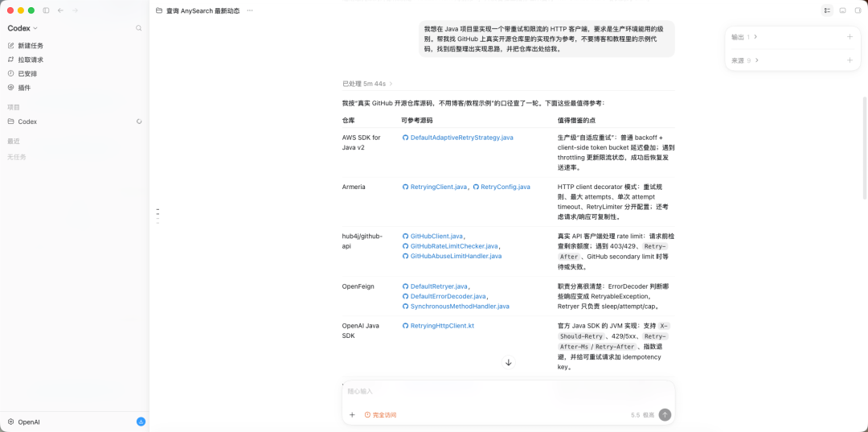Click the message outline marker on left
The height and width of the screenshot is (432, 868).
(x=158, y=216)
